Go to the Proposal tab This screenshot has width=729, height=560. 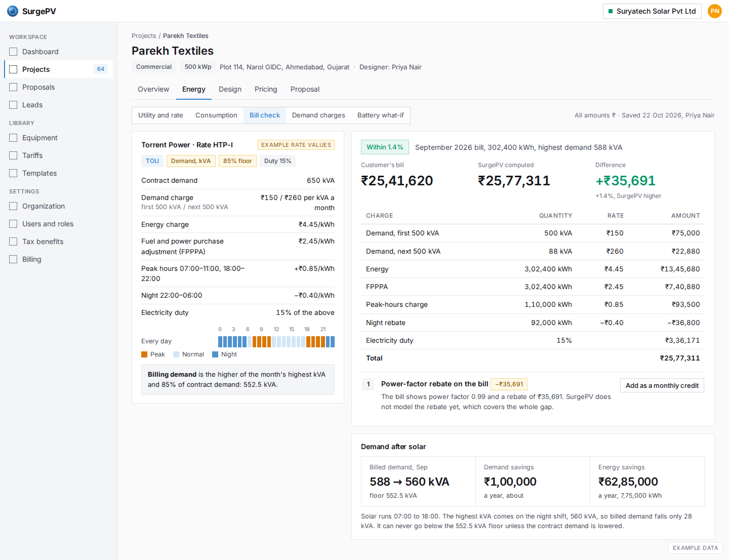[305, 89]
